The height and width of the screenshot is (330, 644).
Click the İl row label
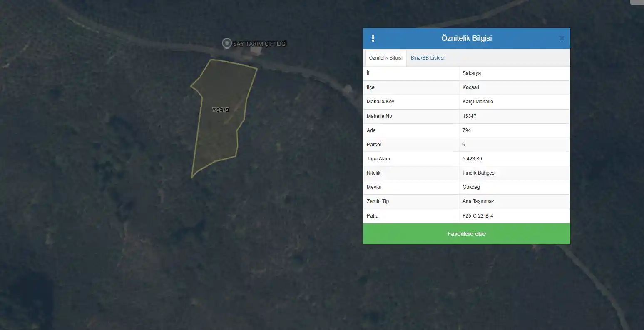click(x=368, y=73)
